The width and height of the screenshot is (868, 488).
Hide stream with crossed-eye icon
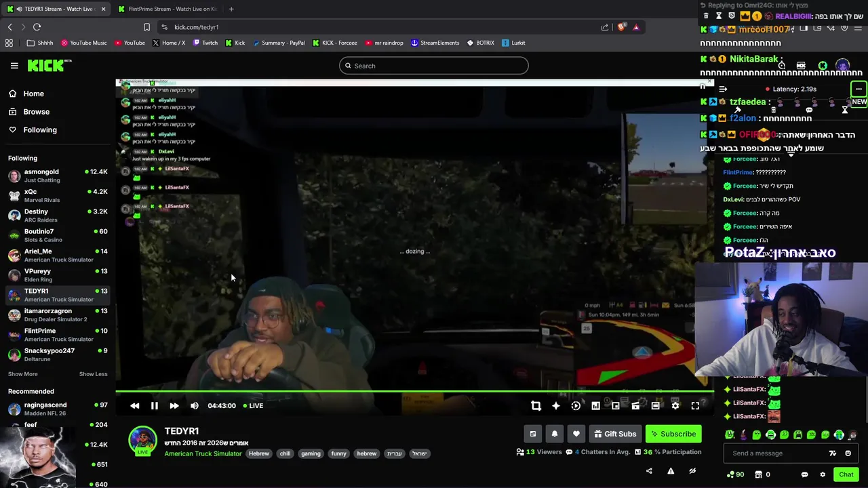(692, 471)
